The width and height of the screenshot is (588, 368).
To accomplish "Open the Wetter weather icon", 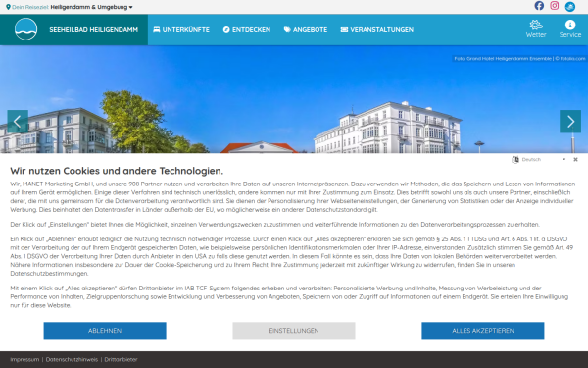I will [x=536, y=28].
